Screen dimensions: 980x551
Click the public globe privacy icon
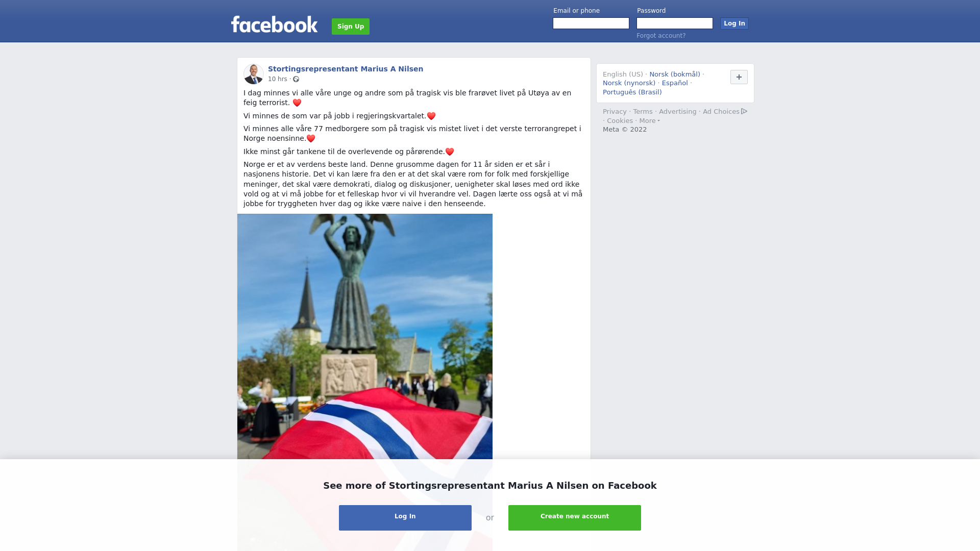pyautogui.click(x=296, y=79)
